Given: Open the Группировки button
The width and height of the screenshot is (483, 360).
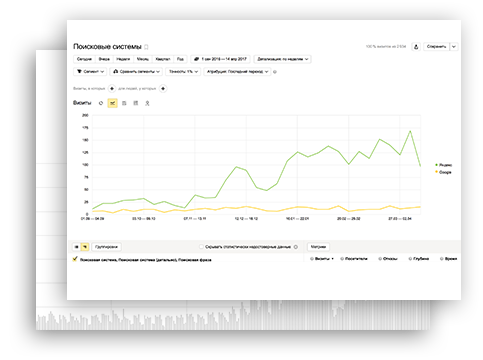Looking at the screenshot, I should pos(106,247).
